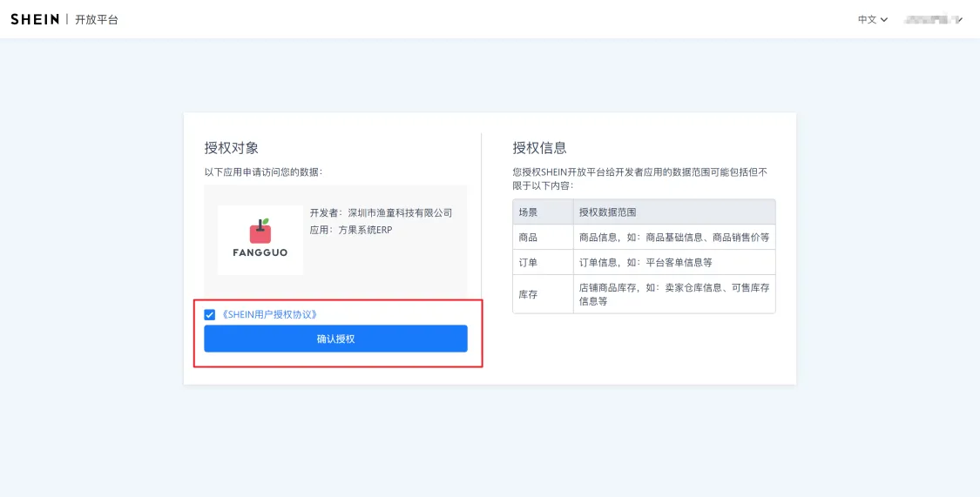Click the SHEIN logo in header
The height and width of the screenshot is (497, 980).
35,19
